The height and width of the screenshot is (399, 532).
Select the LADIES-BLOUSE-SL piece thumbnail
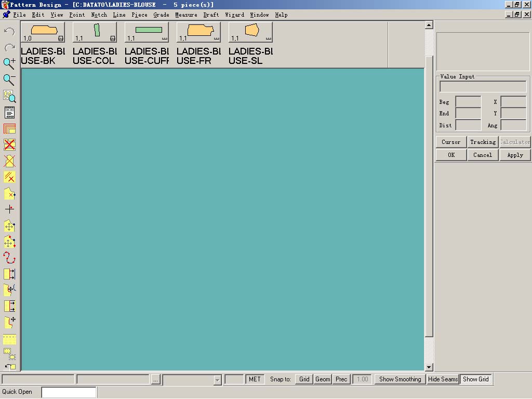pos(250,32)
